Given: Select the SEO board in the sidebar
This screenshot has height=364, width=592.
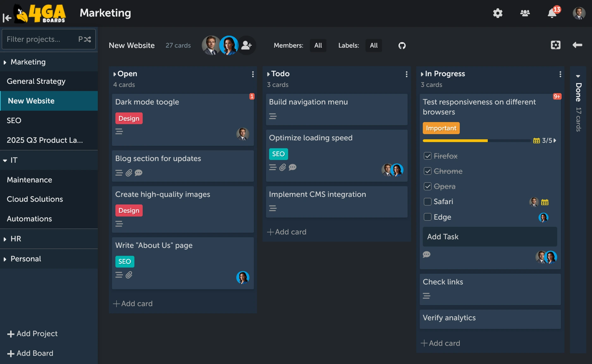Looking at the screenshot, I should click(x=14, y=120).
